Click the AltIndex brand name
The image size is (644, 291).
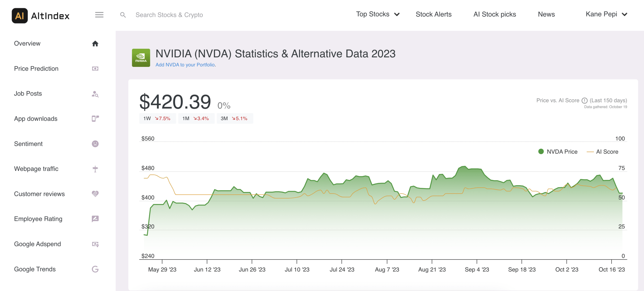[50, 16]
